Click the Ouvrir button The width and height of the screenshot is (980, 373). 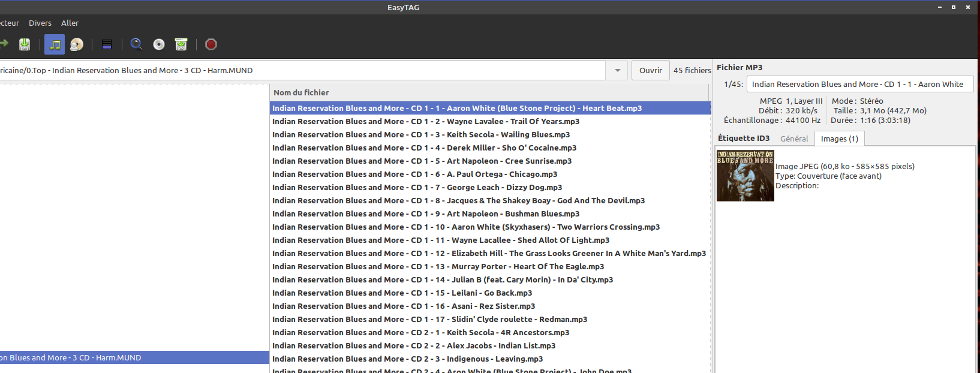pos(650,71)
